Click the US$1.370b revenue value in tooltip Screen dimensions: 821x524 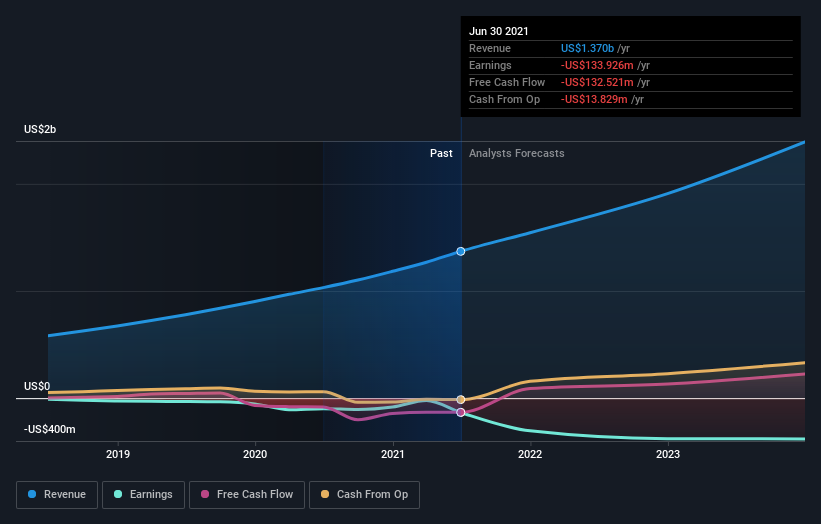click(x=587, y=48)
